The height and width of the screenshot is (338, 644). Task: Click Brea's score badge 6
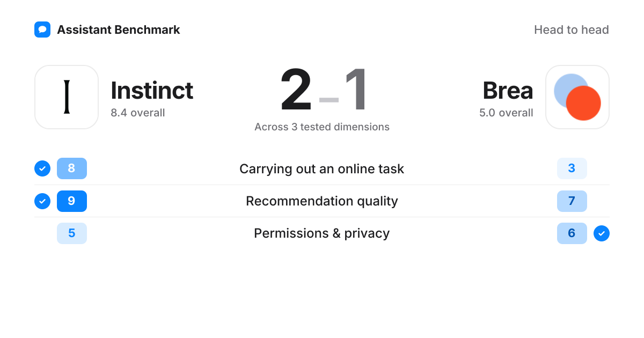(572, 233)
